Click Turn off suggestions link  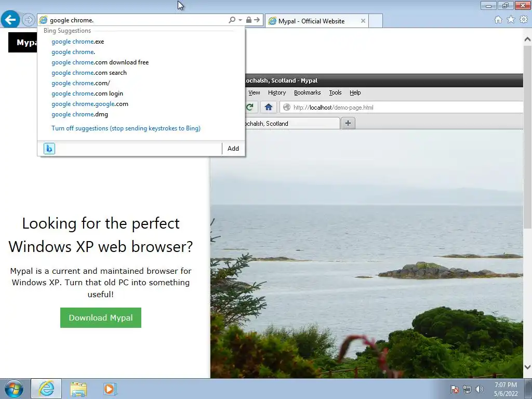pos(126,128)
